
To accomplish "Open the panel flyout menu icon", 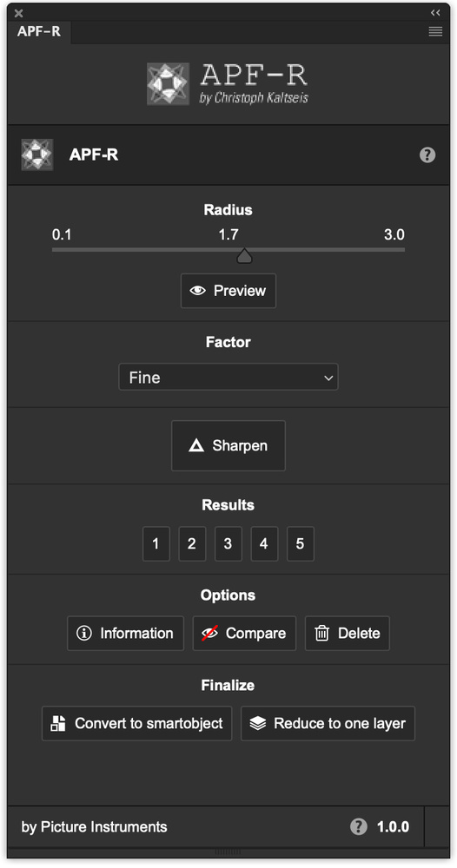I will click(435, 31).
